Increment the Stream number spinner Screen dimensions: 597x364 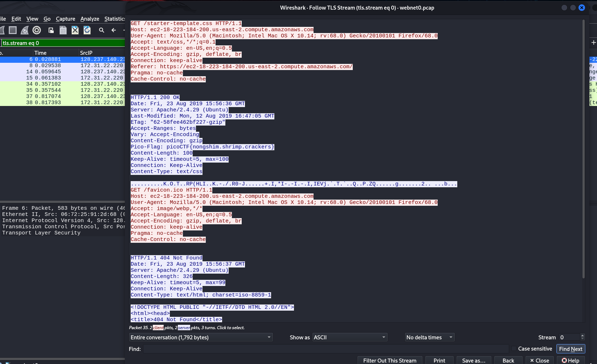click(x=582, y=335)
